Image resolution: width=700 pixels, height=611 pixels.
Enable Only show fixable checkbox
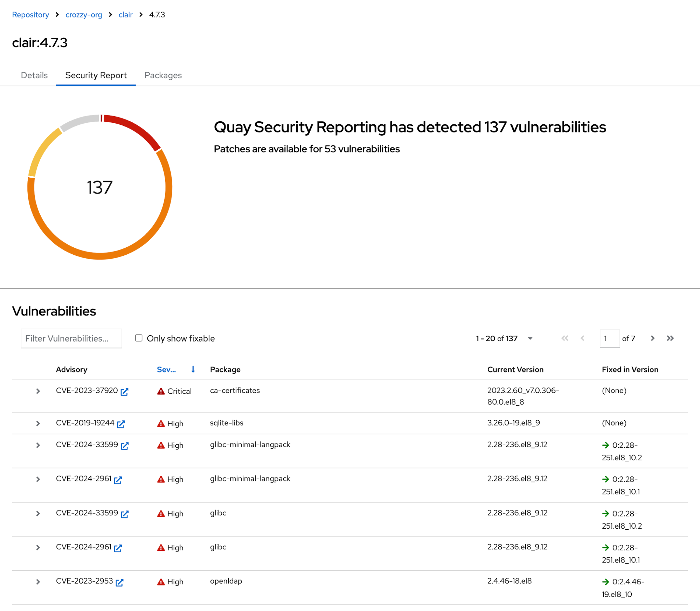click(139, 338)
